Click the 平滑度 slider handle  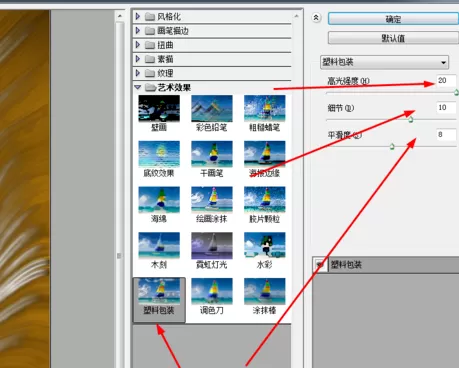(x=392, y=146)
